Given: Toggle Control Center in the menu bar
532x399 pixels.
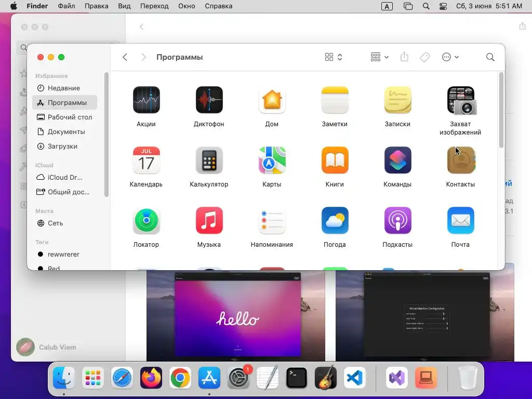Looking at the screenshot, I should 443,6.
